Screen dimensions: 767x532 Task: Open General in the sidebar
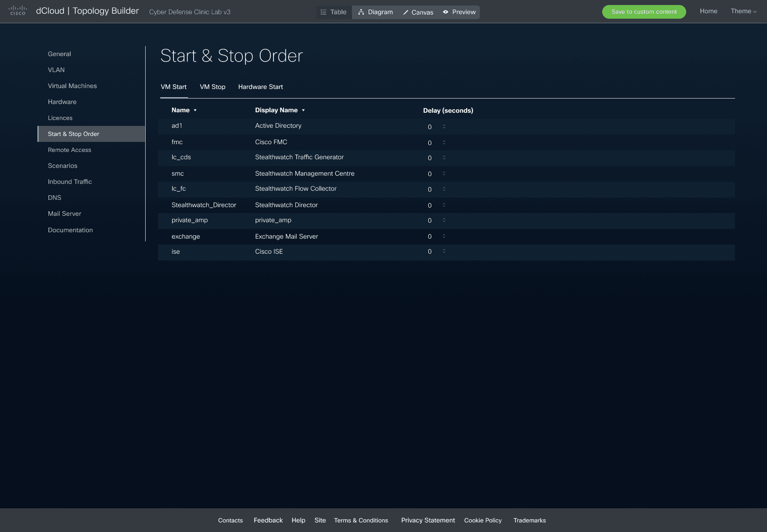click(59, 54)
